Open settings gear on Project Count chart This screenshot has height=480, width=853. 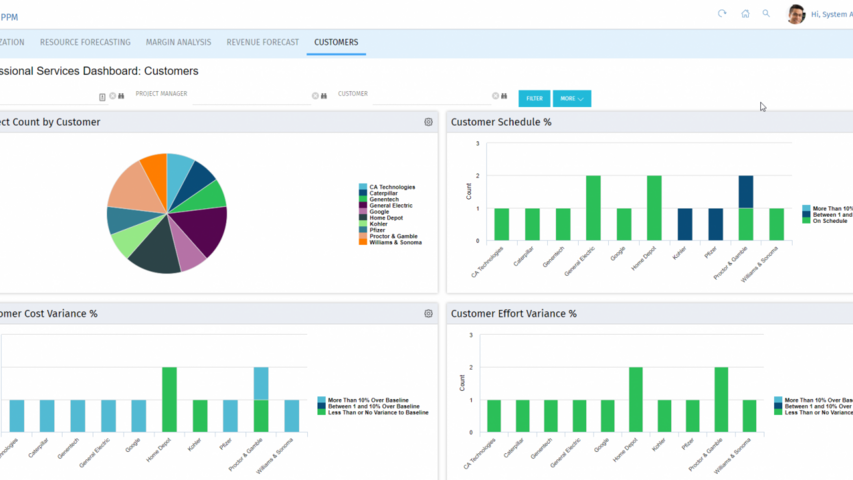click(428, 122)
